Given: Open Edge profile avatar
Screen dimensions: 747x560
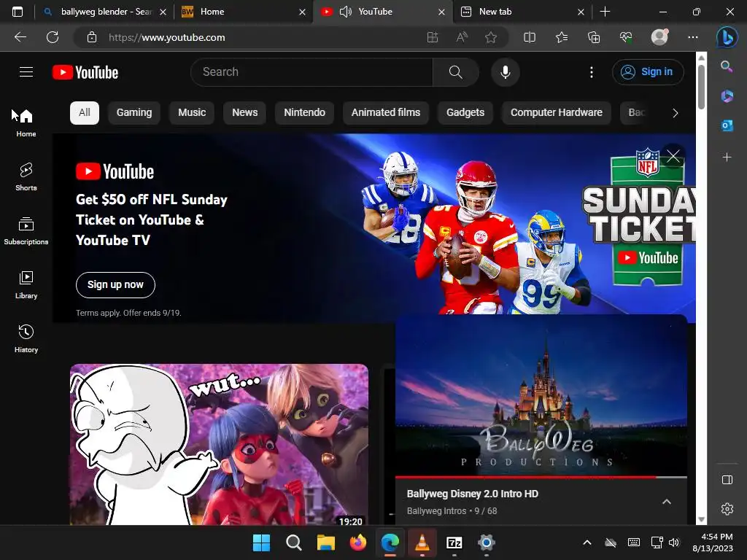Looking at the screenshot, I should pos(659,37).
